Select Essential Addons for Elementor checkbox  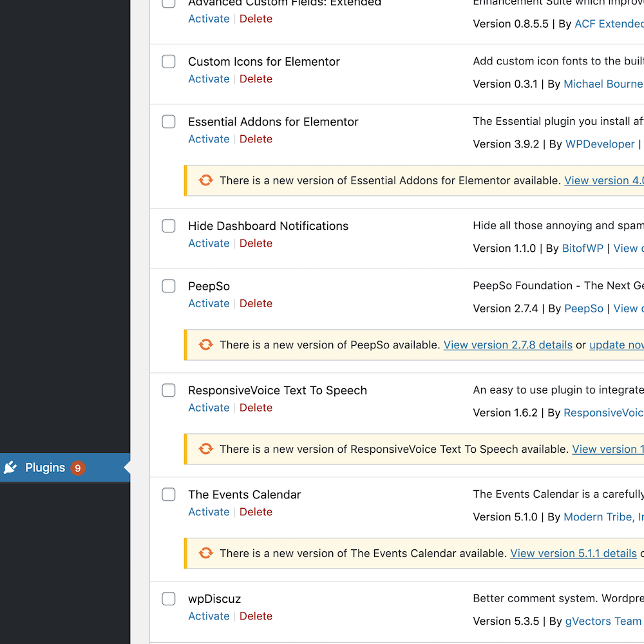[168, 121]
